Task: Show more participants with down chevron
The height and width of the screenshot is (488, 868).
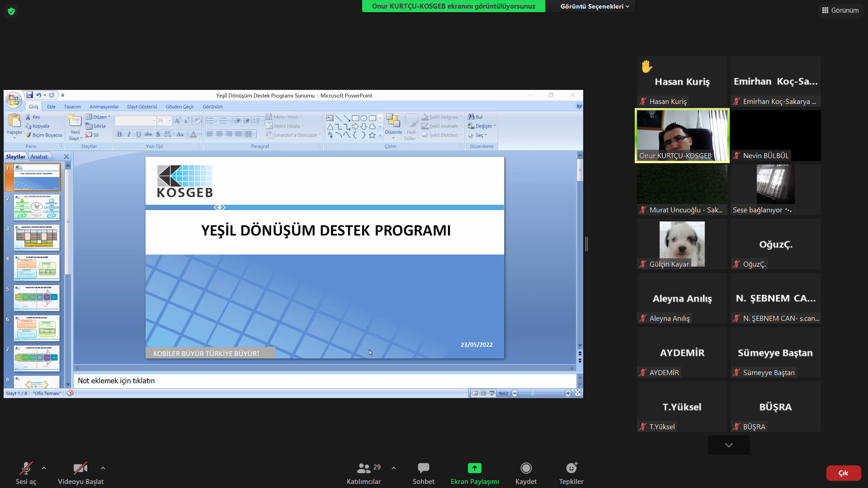Action: [x=728, y=445]
